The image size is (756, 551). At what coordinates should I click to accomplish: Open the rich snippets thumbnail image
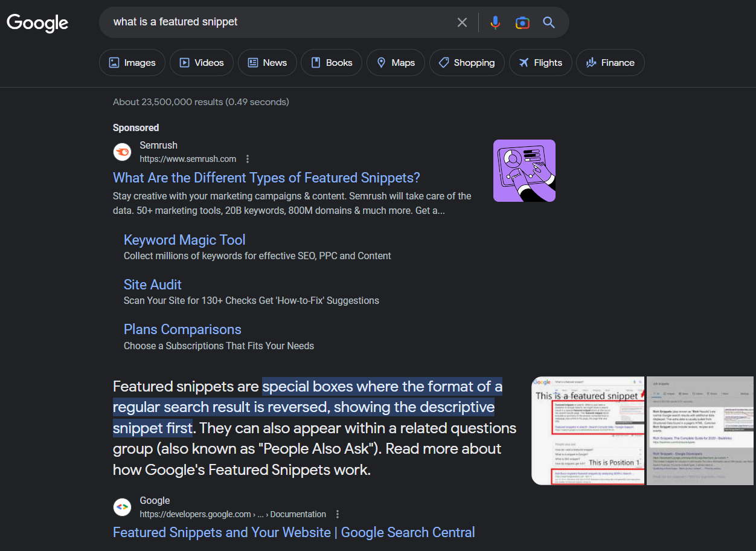(x=700, y=431)
